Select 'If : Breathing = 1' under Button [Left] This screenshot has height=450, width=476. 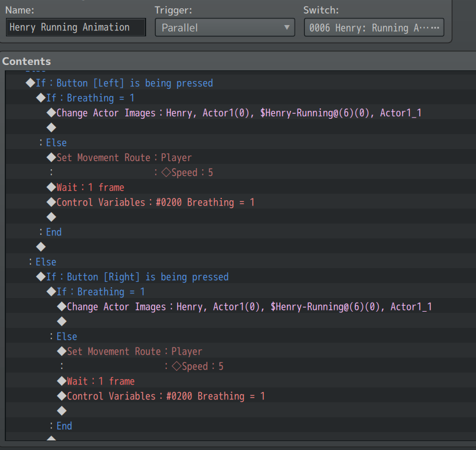pyautogui.click(x=241, y=98)
